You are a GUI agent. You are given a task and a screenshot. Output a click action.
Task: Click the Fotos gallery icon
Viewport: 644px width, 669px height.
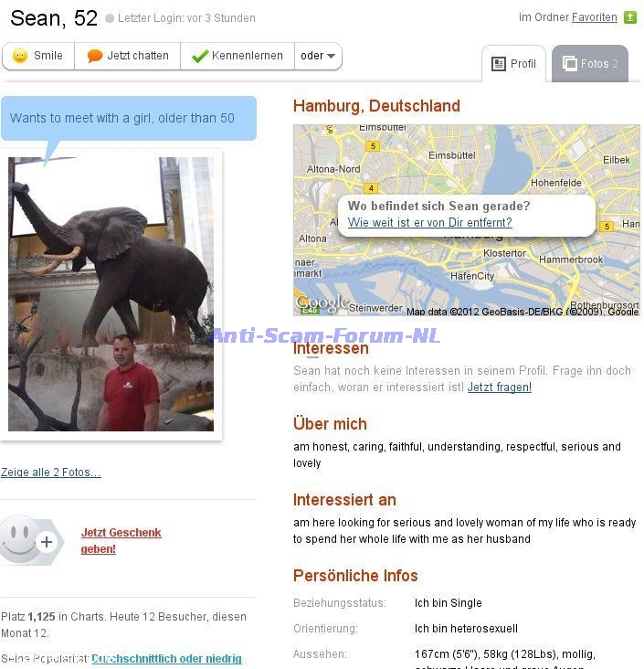(x=569, y=64)
